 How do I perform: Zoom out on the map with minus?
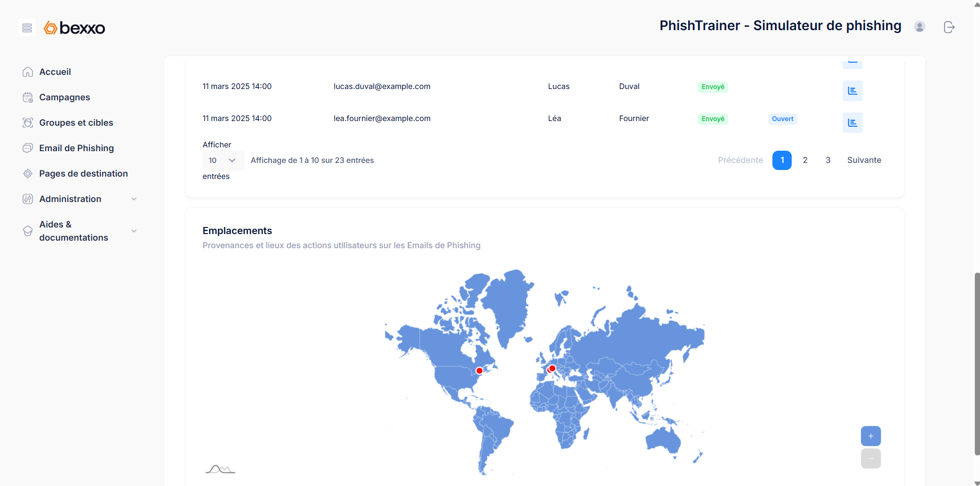870,459
